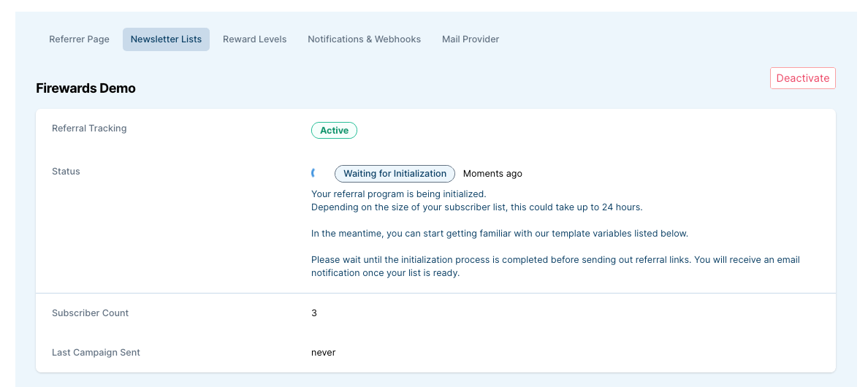868x387 pixels.
Task: Select the Newsletter Lists tab
Action: coord(166,39)
